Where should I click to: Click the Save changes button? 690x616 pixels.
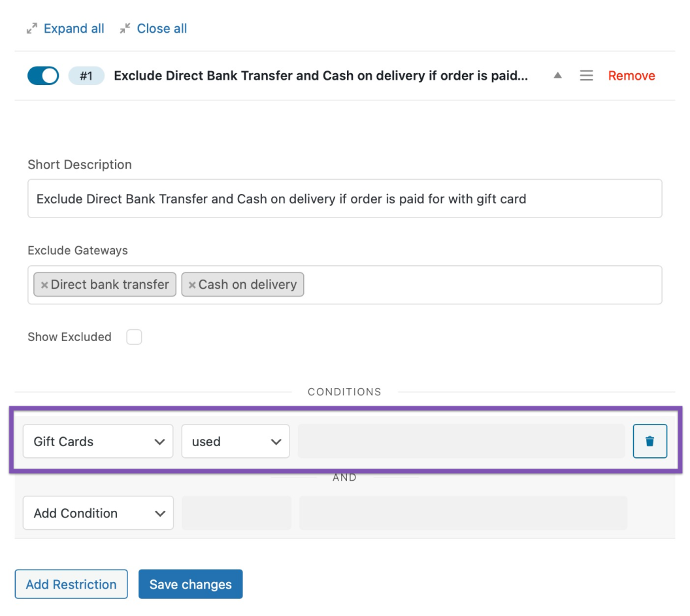[x=190, y=584]
